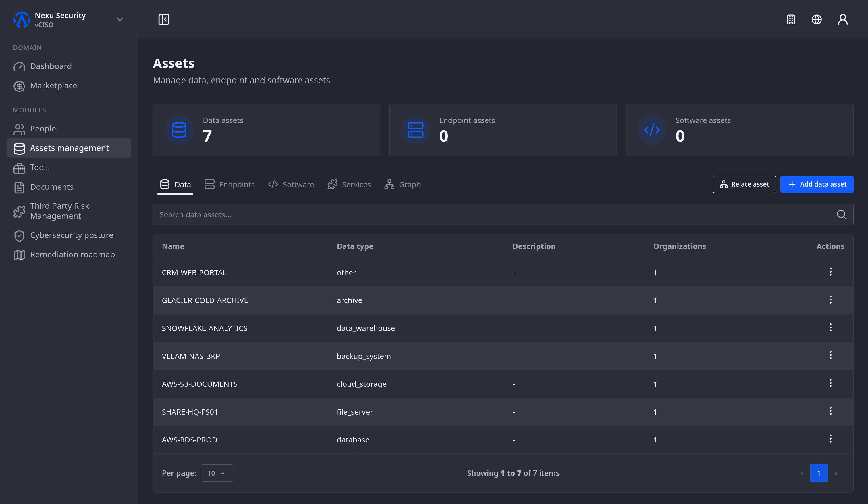The height and width of the screenshot is (504, 868).
Task: Open actions menu for SNOWFLAKE-ANALYTICS
Action: pos(830,327)
